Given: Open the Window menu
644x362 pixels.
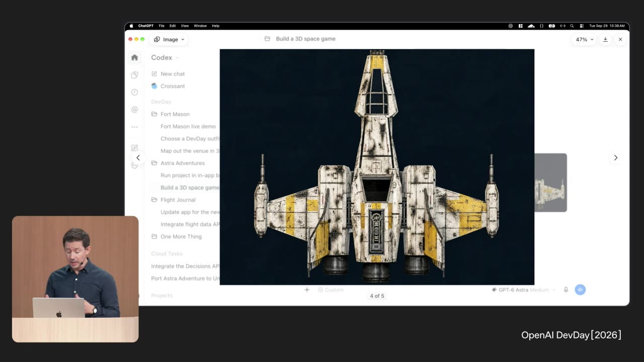Looking at the screenshot, I should (x=200, y=26).
